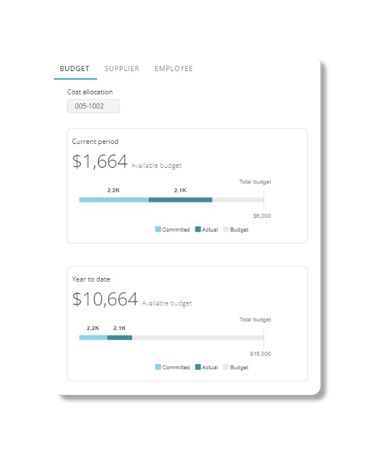Click Actual legend swatch in Year to date

pos(198,367)
